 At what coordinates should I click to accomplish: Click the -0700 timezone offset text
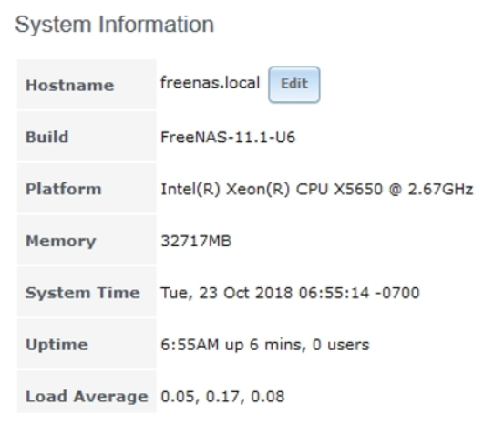[397, 293]
